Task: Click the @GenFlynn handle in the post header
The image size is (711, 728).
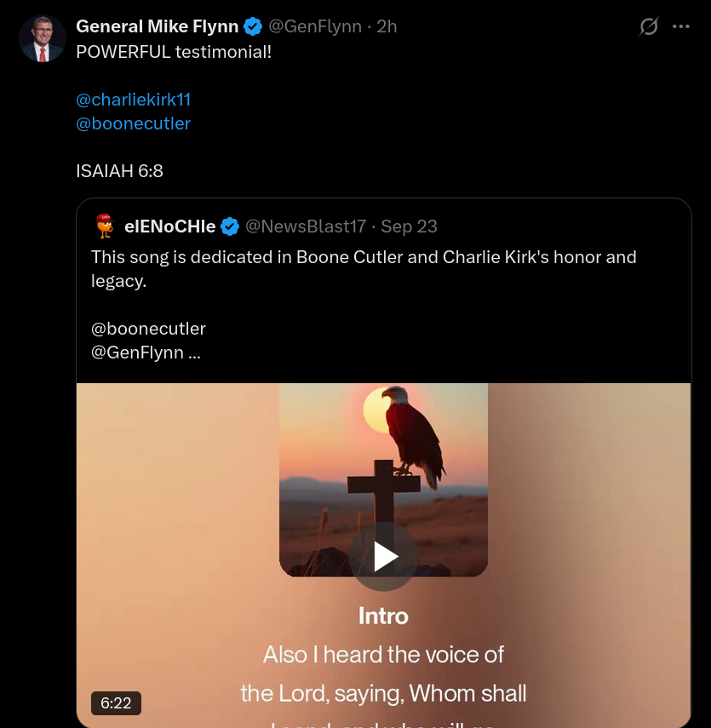Action: 315,27
